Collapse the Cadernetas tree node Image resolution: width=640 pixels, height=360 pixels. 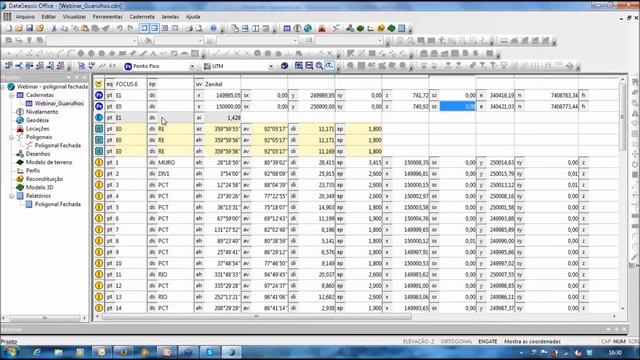pos(12,95)
